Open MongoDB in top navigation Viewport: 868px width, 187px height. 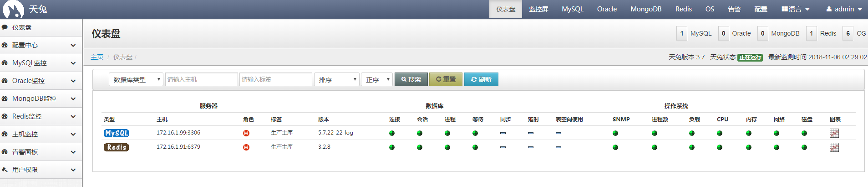(646, 9)
